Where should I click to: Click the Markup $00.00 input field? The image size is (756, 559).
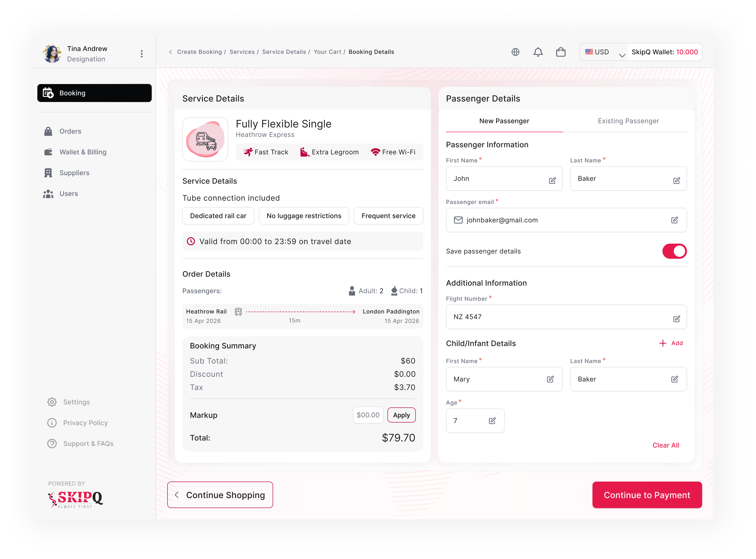pyautogui.click(x=368, y=415)
